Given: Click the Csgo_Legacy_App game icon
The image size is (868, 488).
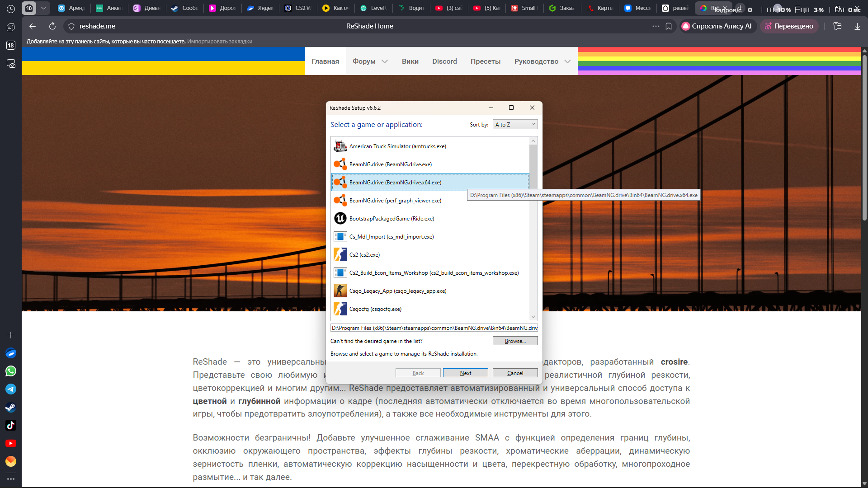Looking at the screenshot, I should [340, 291].
